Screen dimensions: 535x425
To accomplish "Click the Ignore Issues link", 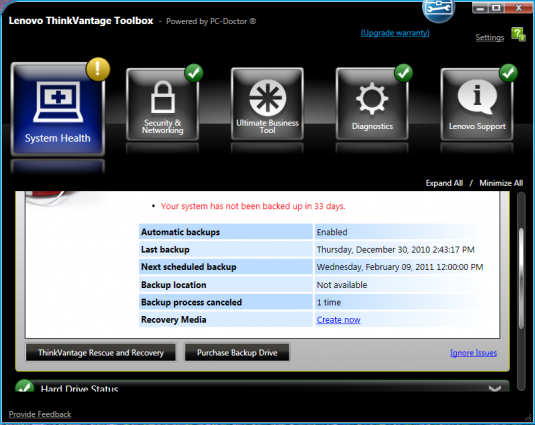I will (474, 353).
